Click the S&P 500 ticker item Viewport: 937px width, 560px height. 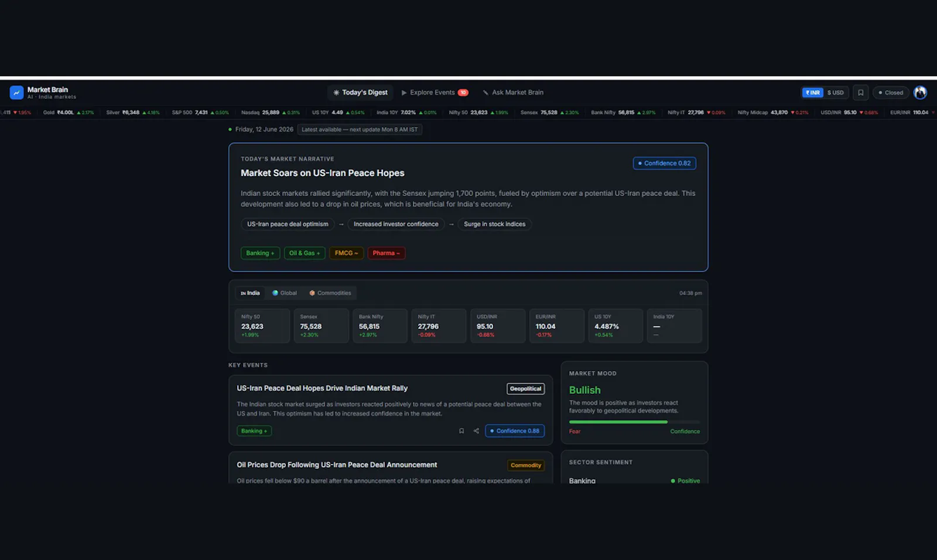(200, 112)
